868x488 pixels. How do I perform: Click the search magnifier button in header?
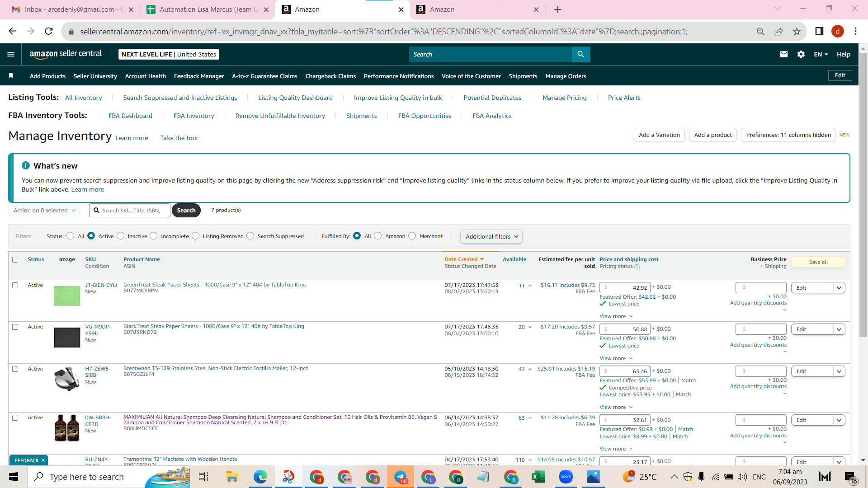580,54
